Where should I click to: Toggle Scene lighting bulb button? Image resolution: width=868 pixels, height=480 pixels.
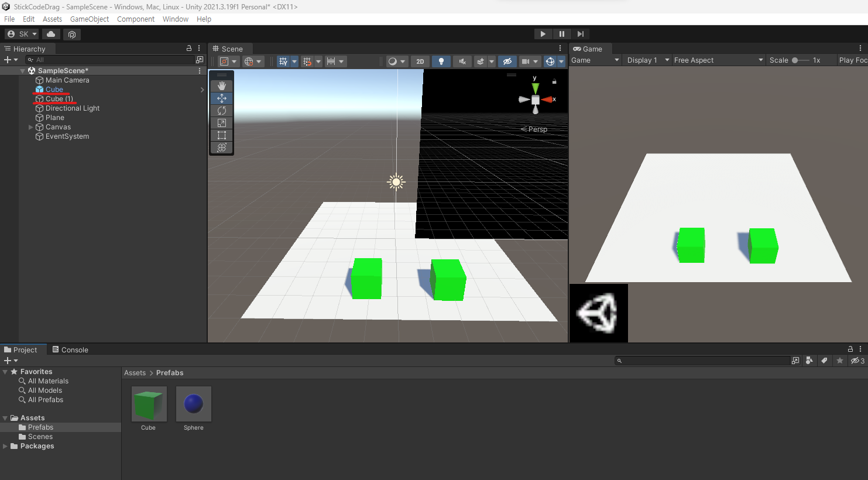pyautogui.click(x=441, y=61)
